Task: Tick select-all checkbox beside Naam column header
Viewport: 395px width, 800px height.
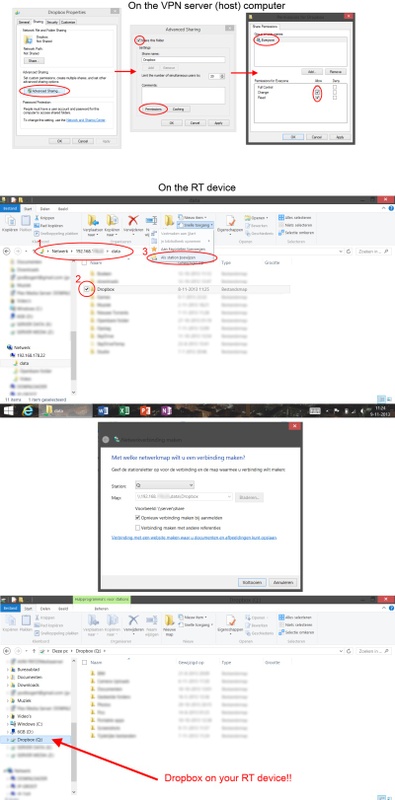Action: point(85,263)
